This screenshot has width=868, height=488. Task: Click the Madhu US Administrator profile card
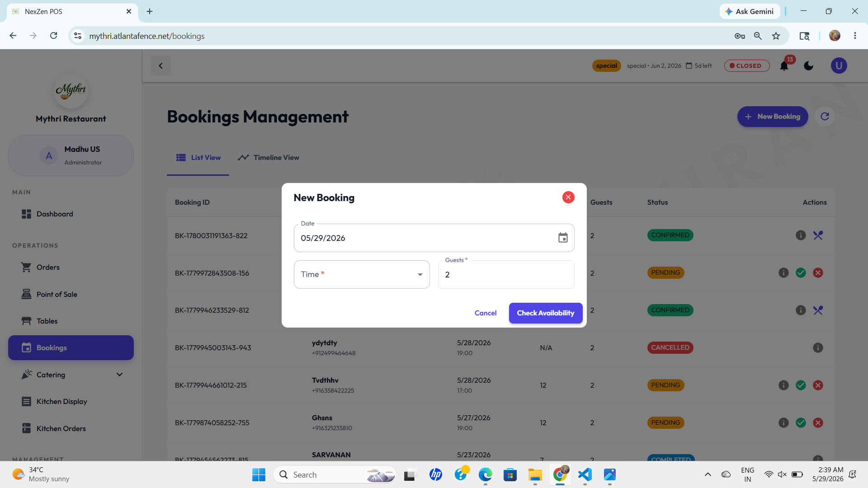coord(71,155)
